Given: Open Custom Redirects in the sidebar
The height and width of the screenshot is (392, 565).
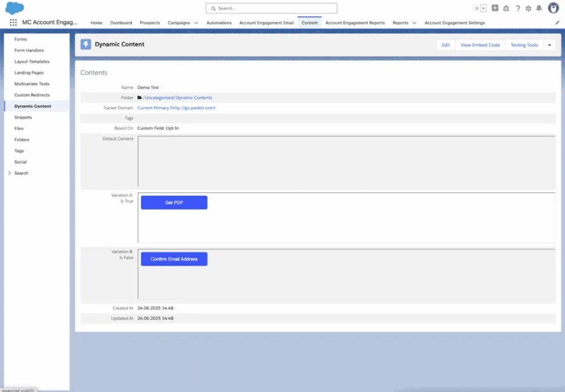Looking at the screenshot, I should click(32, 95).
